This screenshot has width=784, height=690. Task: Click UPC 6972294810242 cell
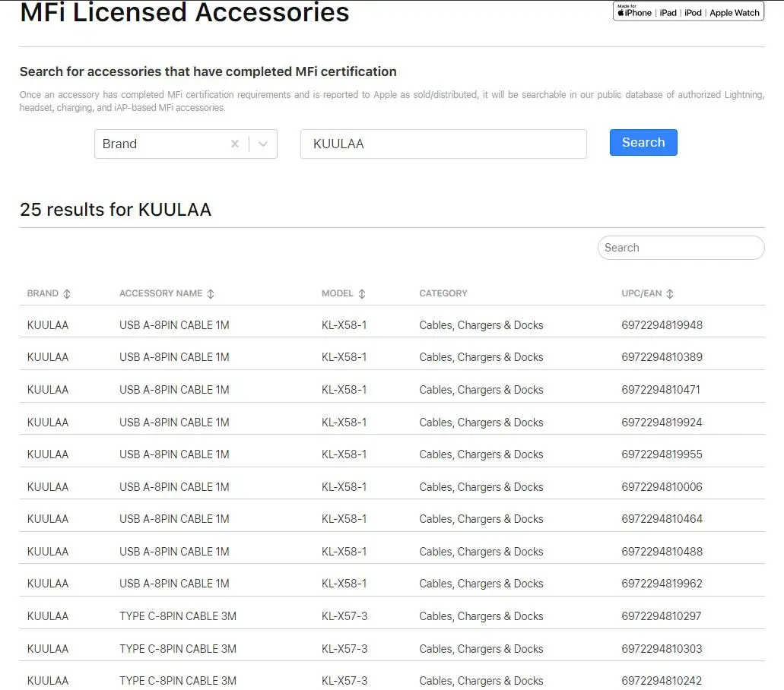tap(662, 681)
